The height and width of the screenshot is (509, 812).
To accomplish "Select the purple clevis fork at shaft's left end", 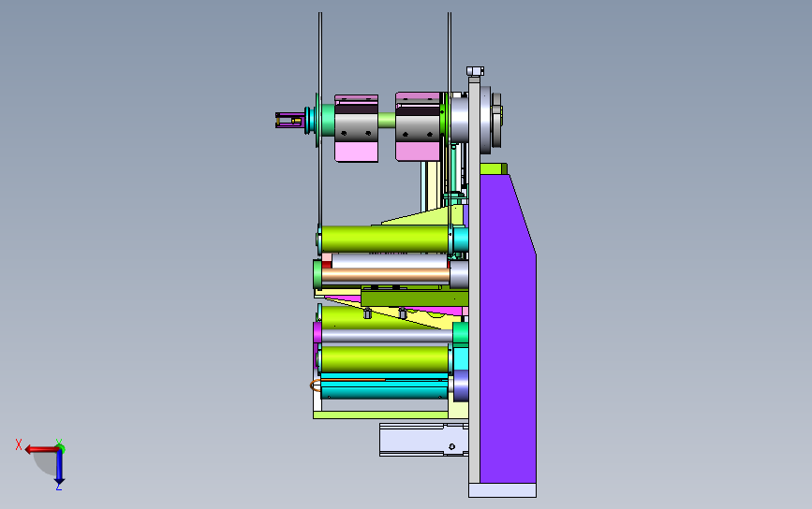I will 290,120.
